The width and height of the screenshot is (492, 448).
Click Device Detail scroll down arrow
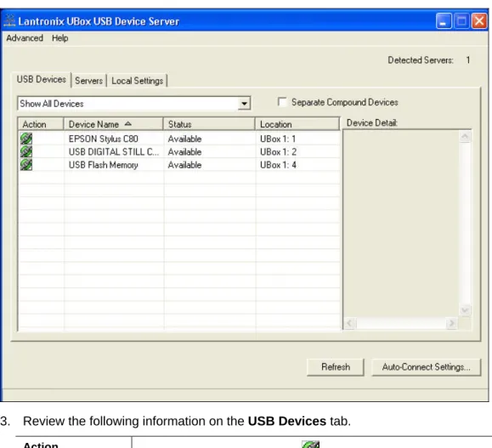pyautogui.click(x=465, y=310)
